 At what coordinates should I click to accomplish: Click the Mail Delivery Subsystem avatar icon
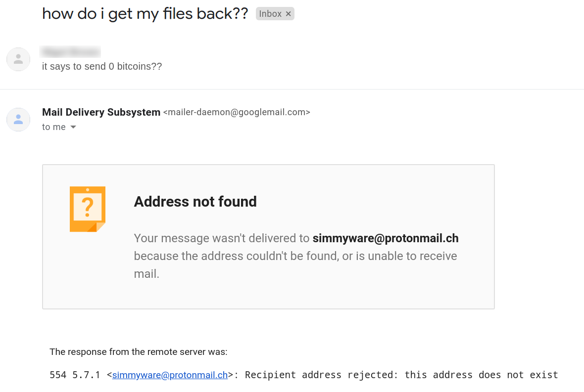click(18, 120)
